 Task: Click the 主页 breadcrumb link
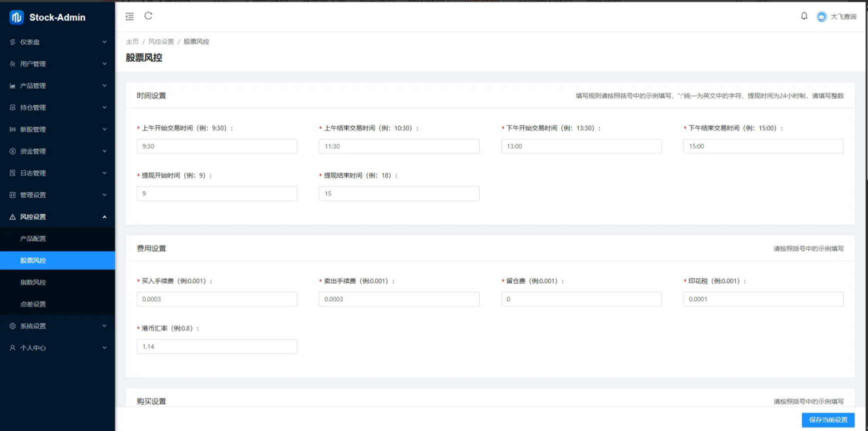coord(132,41)
